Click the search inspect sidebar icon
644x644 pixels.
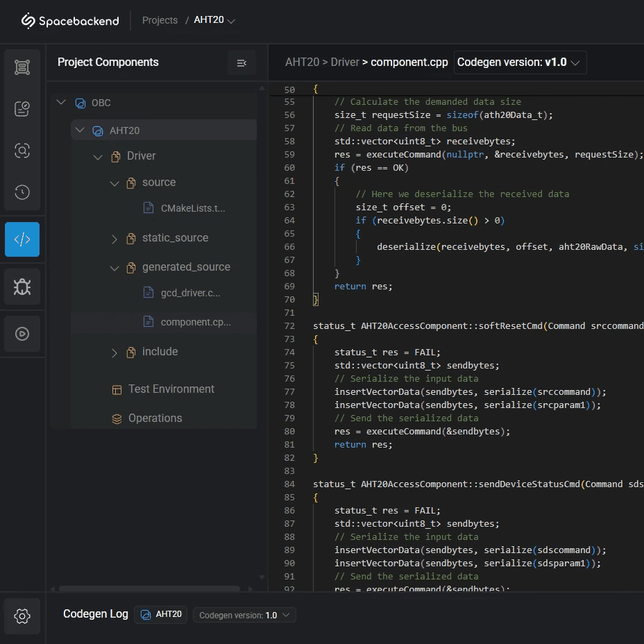[22, 151]
